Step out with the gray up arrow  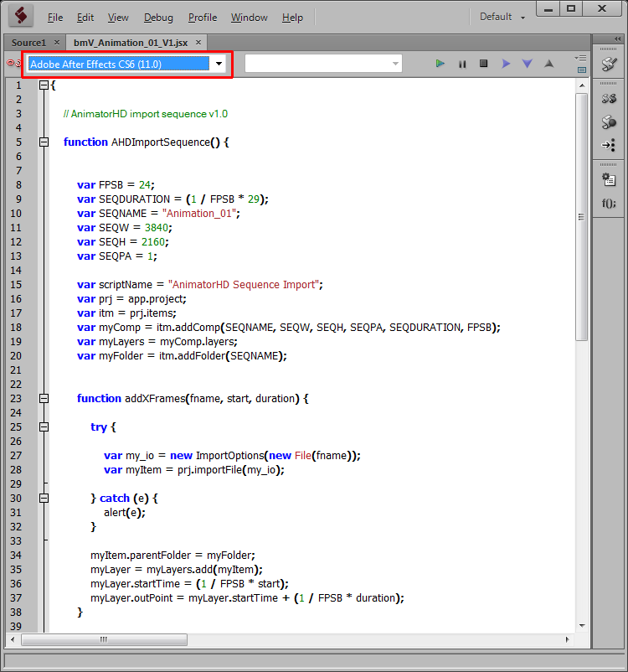(548, 64)
